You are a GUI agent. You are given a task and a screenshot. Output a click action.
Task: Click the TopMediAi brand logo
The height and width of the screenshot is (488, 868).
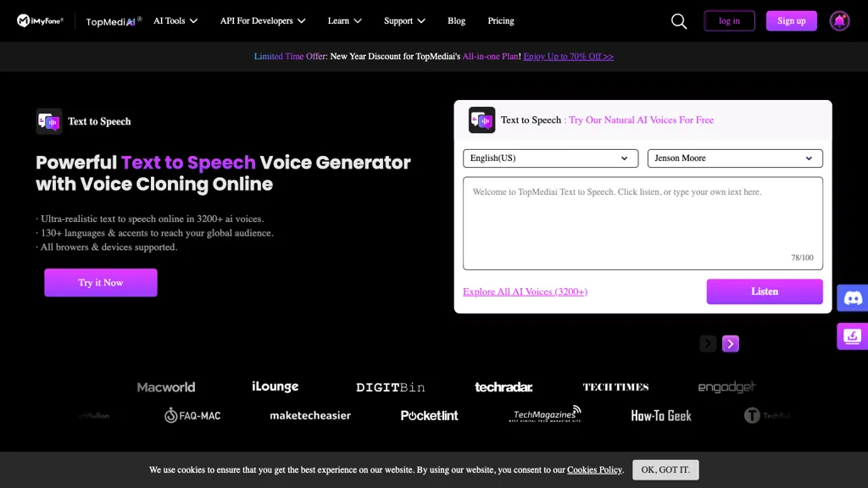coord(113,21)
